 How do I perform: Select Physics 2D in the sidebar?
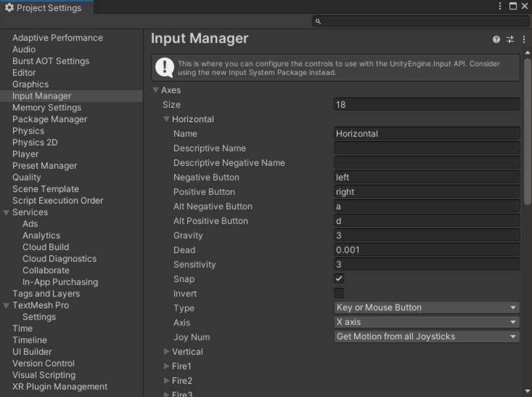35,143
